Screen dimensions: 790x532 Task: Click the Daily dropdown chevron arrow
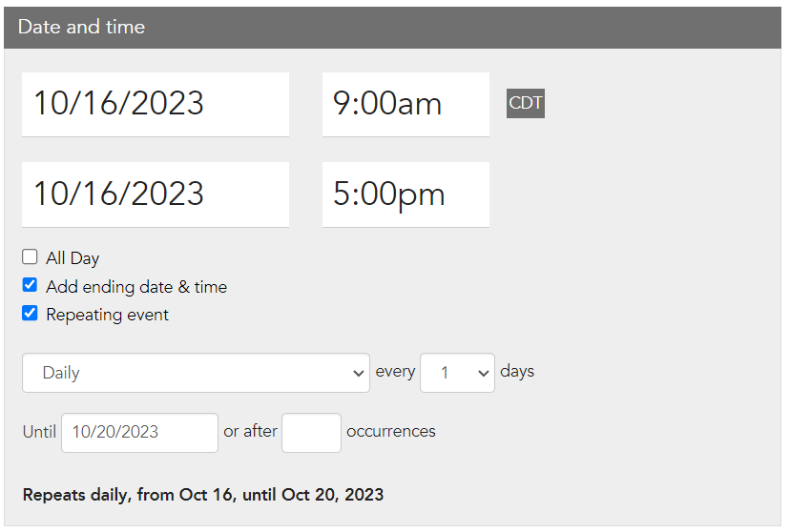point(358,373)
